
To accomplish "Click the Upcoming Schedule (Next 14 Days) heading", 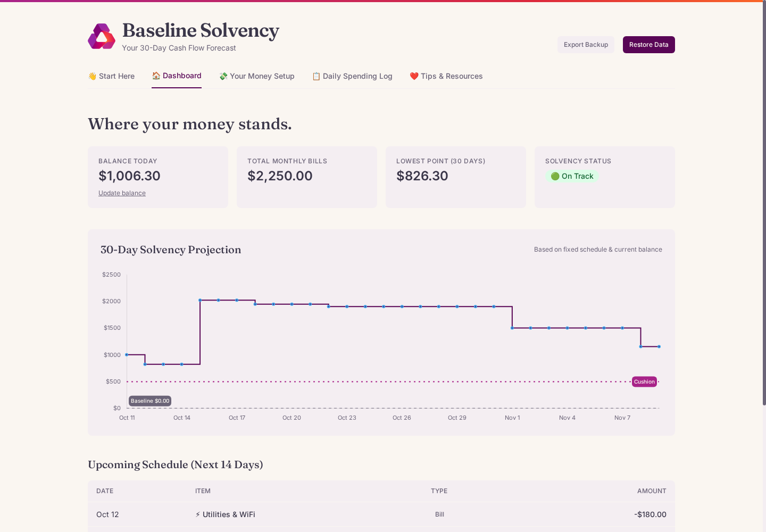I will coord(176,464).
